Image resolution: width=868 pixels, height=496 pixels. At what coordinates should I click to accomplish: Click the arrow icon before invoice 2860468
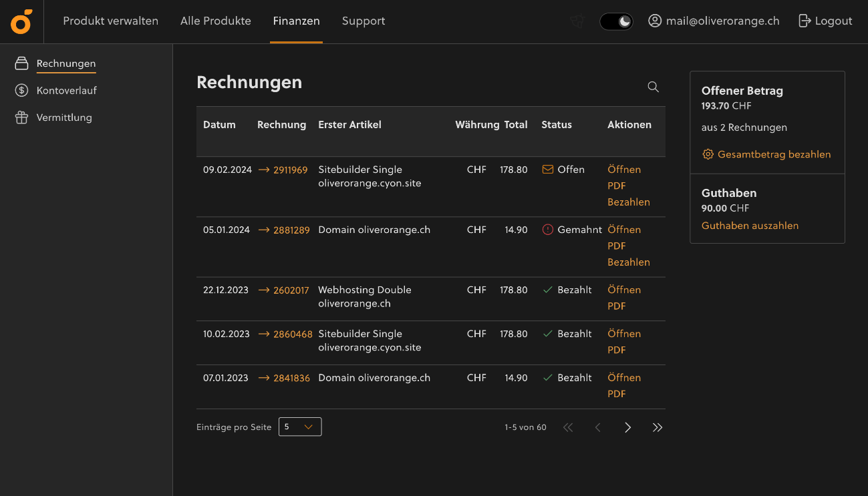pyautogui.click(x=263, y=334)
